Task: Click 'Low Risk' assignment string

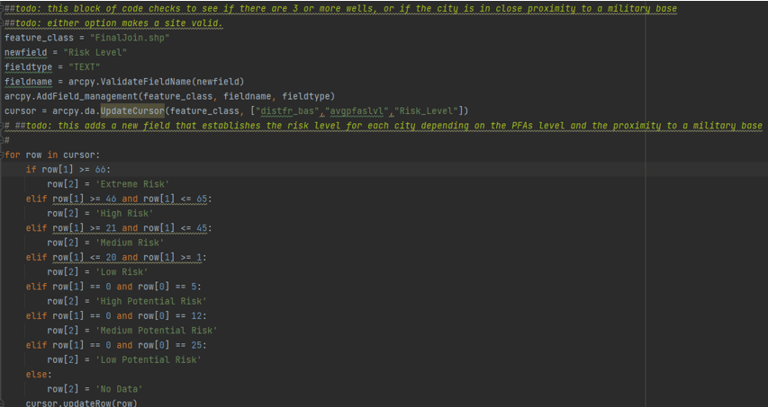Action: point(122,271)
